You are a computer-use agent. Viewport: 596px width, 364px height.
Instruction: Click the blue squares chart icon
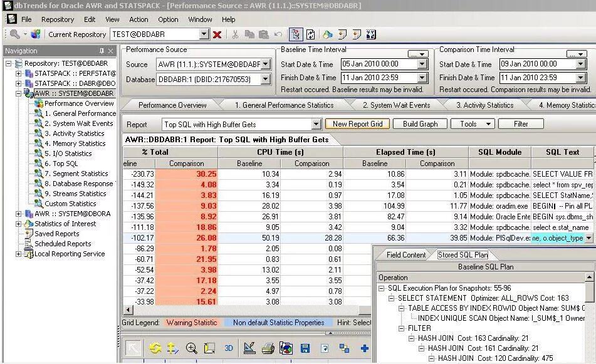click(344, 348)
